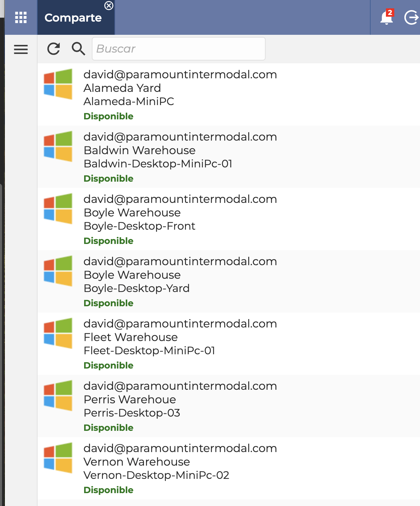Click the logout arrow icon
Image resolution: width=420 pixels, height=506 pixels.
coord(412,17)
